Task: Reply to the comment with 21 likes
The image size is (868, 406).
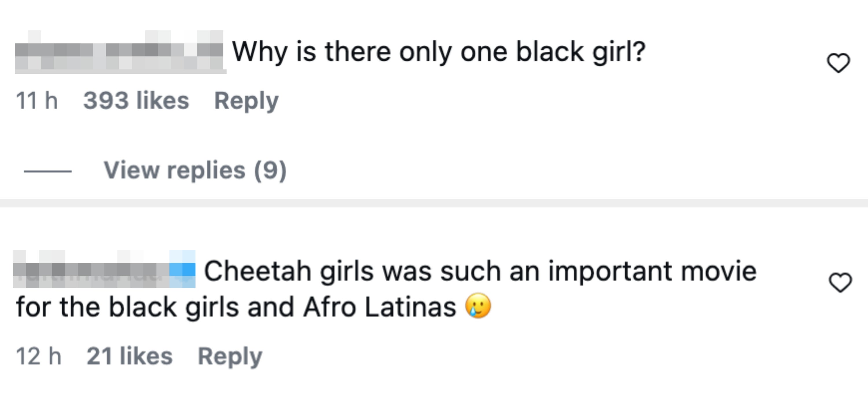Action: coord(230,357)
